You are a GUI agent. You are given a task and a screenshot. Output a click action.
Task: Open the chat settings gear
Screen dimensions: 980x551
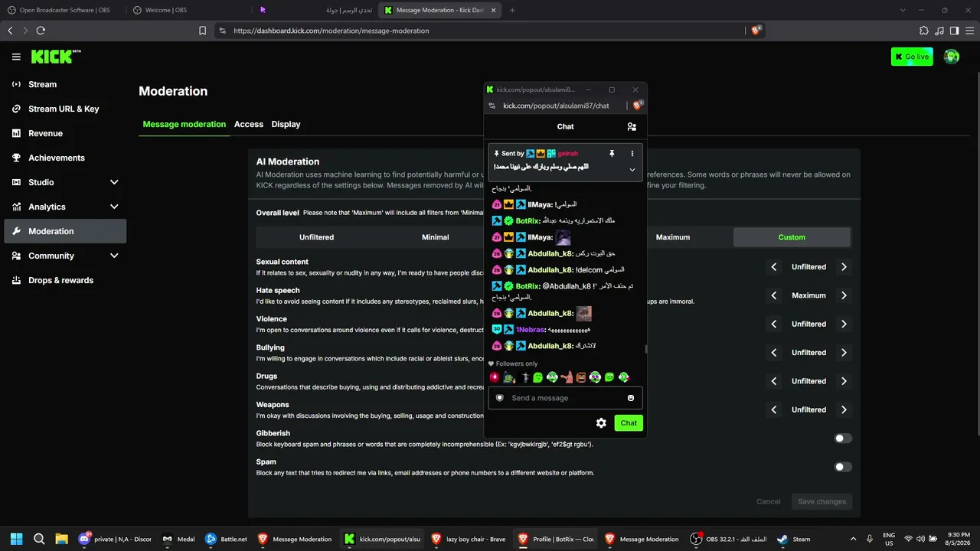pyautogui.click(x=601, y=422)
